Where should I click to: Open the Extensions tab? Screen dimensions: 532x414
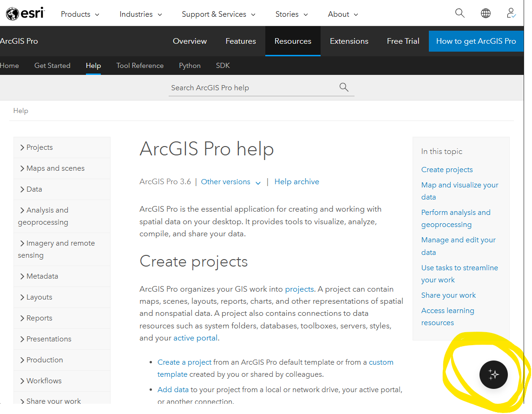[349, 41]
